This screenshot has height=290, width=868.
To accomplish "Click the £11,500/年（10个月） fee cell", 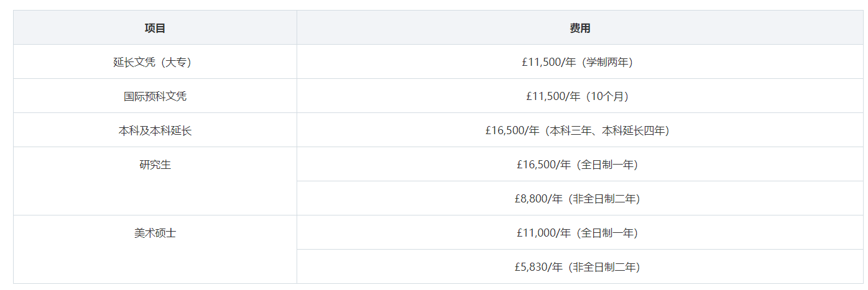I will tap(579, 96).
